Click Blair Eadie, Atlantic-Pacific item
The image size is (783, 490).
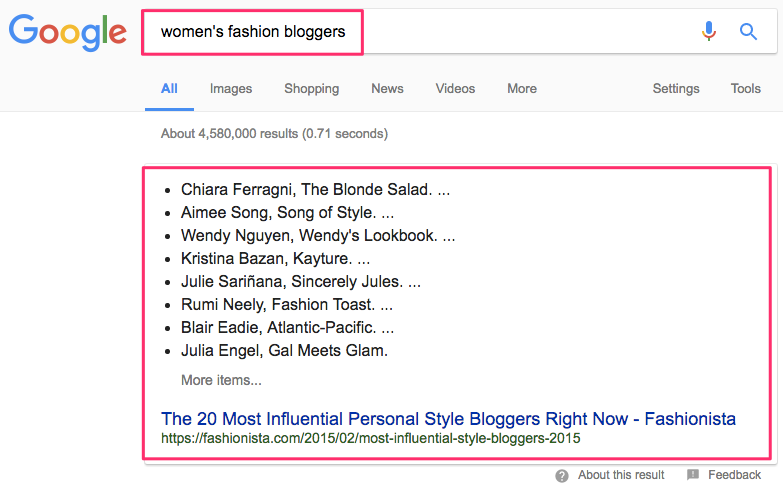(x=287, y=328)
